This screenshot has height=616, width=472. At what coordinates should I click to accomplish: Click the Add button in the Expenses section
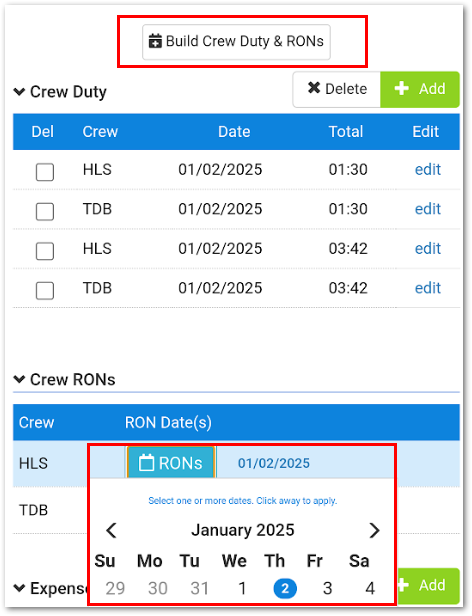(428, 585)
